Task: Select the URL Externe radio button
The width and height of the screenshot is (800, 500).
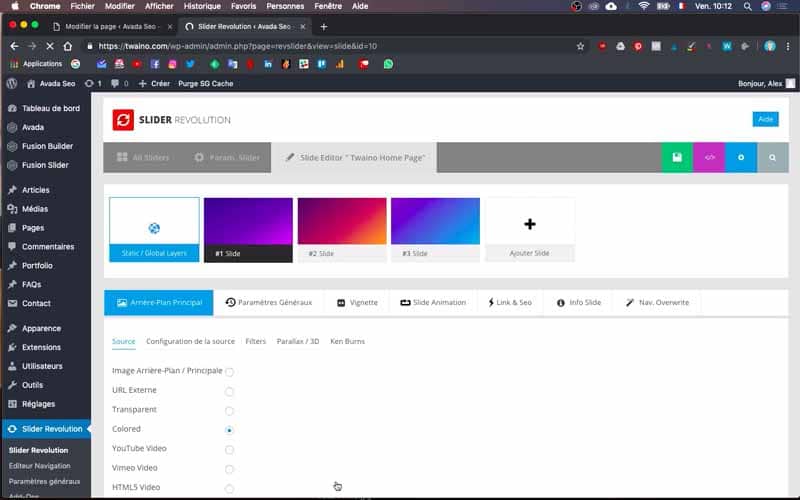Action: pyautogui.click(x=229, y=391)
